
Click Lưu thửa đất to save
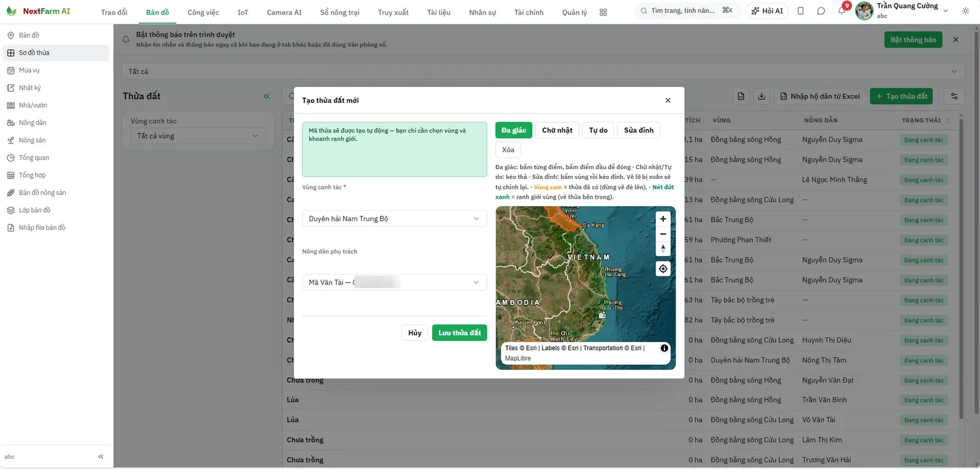pos(459,333)
